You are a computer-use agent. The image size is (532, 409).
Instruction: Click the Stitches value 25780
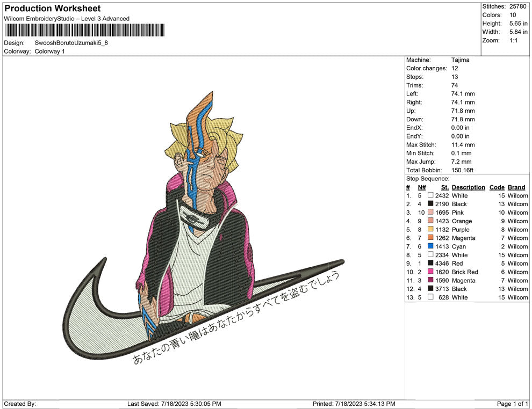pyautogui.click(x=517, y=6)
